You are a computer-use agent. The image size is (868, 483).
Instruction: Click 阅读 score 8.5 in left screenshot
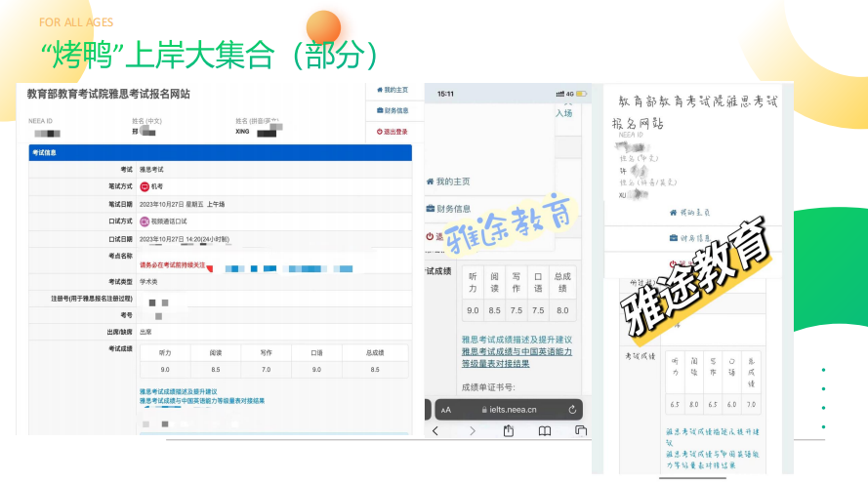click(x=216, y=370)
